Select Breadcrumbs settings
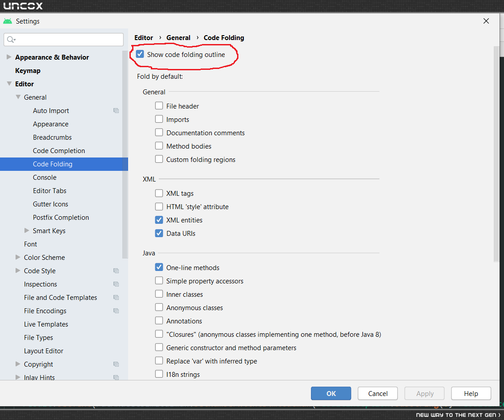 52,137
